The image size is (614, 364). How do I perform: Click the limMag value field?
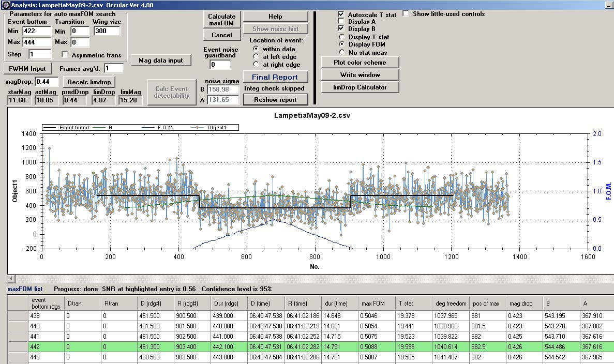click(130, 100)
